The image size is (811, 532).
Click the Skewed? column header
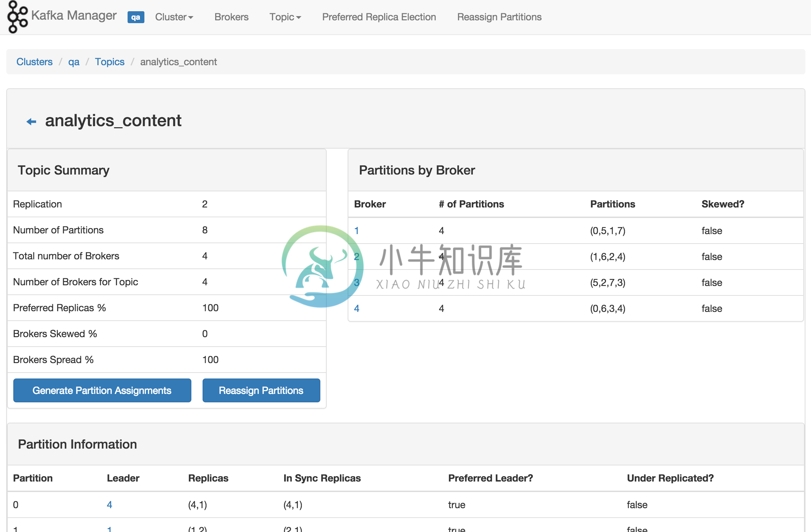coord(723,204)
